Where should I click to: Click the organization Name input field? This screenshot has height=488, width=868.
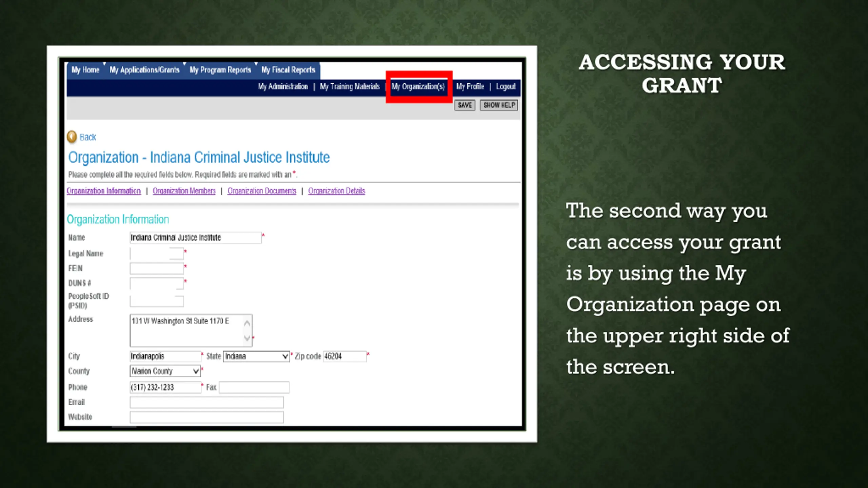click(196, 238)
